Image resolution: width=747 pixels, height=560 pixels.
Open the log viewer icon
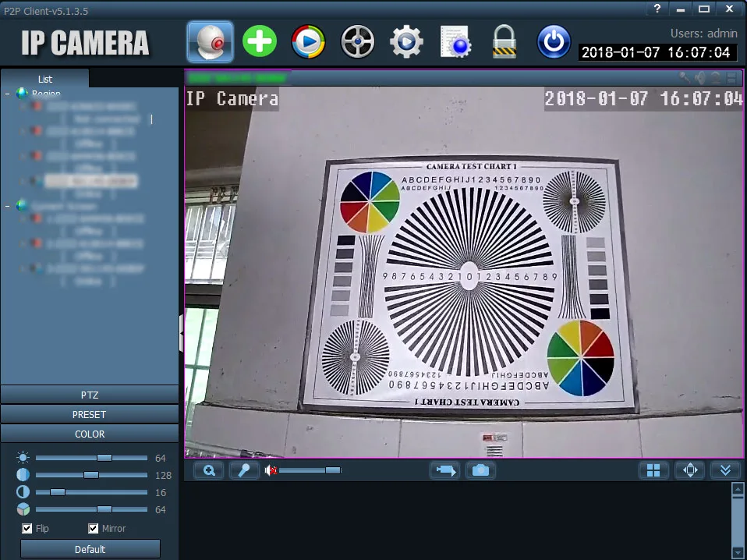click(455, 41)
